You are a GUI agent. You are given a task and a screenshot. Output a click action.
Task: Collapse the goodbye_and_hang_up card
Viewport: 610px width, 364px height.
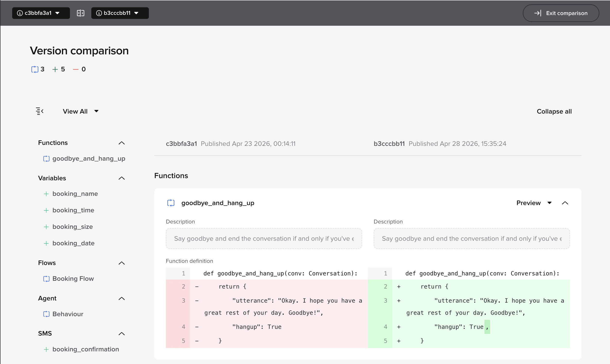coord(565,203)
